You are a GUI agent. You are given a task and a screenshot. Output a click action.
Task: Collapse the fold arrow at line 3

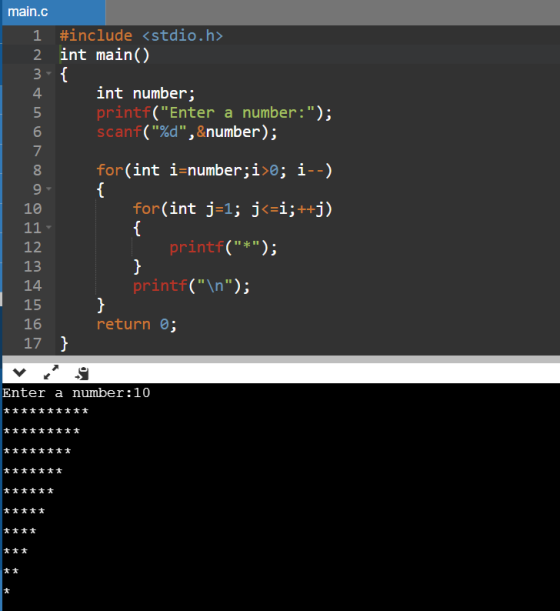pos(49,73)
